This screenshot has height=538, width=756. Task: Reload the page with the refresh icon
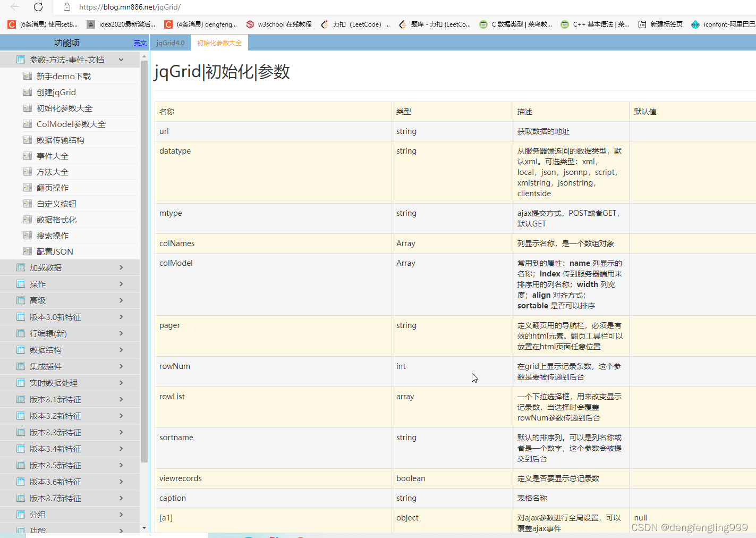36,7
